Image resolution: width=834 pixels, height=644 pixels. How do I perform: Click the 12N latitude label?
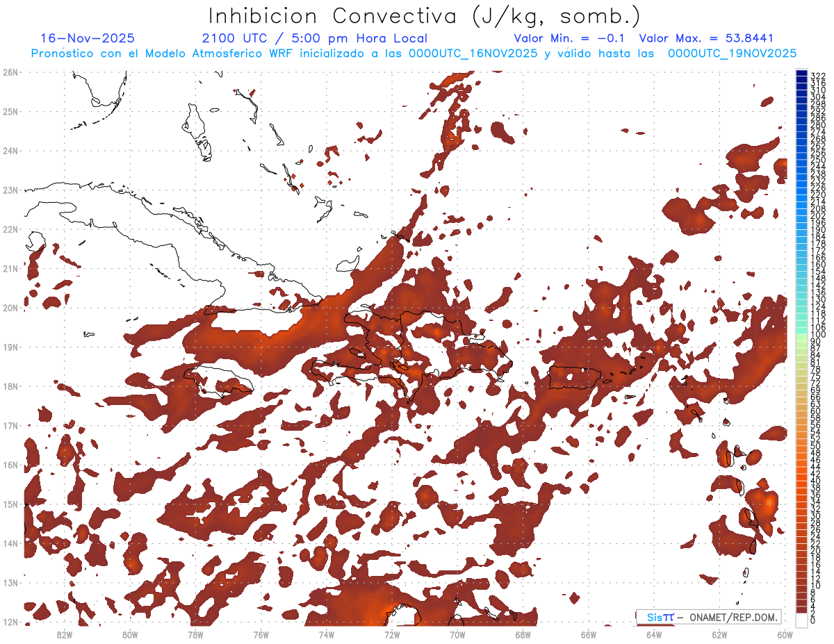[x=10, y=622]
